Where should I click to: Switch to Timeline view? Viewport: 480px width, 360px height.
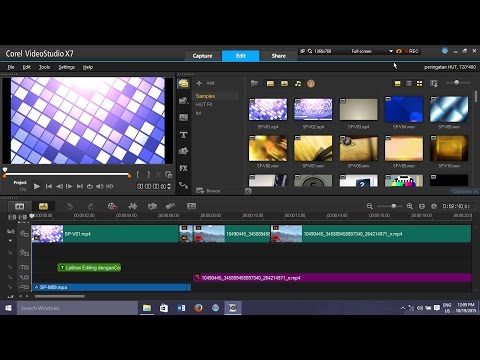(x=43, y=206)
